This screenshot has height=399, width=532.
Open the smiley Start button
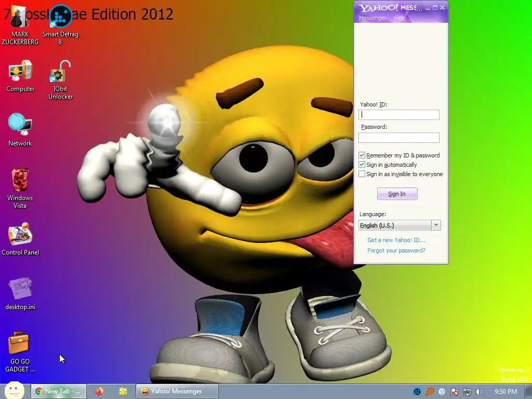click(14, 391)
